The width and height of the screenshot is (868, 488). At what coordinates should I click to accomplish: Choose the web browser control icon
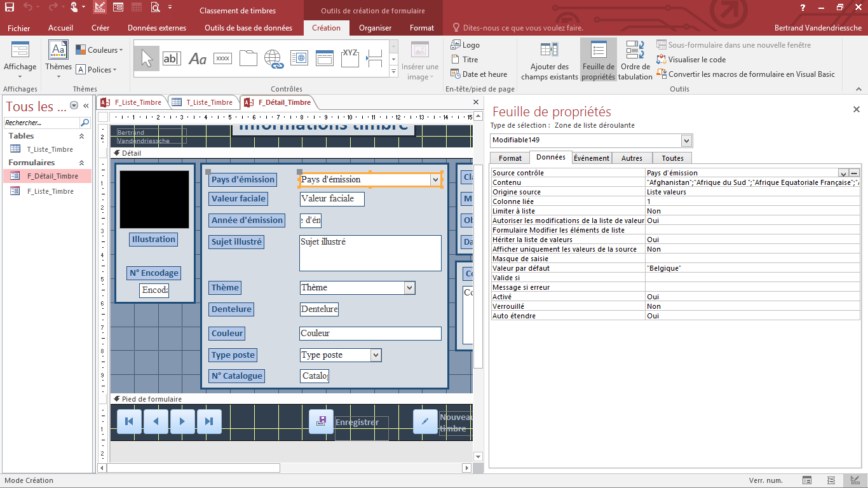pos(299,58)
